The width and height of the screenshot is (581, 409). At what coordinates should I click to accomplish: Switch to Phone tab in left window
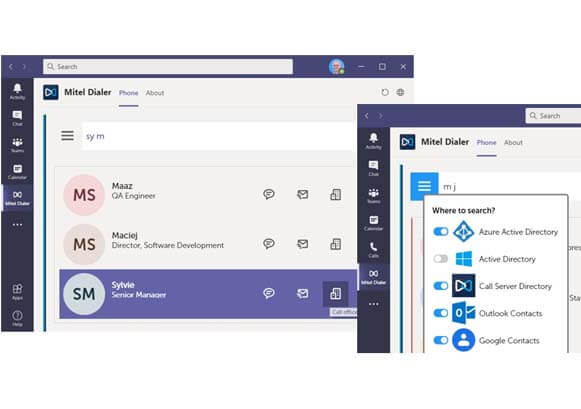point(129,93)
